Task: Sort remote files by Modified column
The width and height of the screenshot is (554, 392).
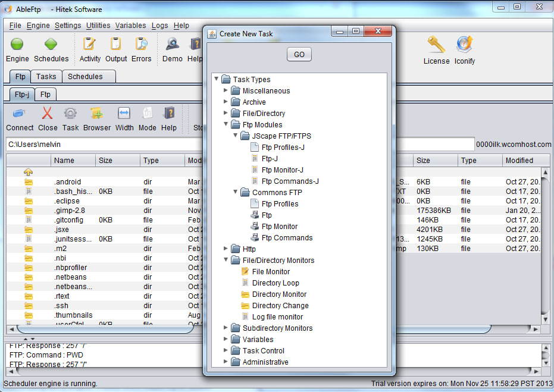Action: click(525, 161)
